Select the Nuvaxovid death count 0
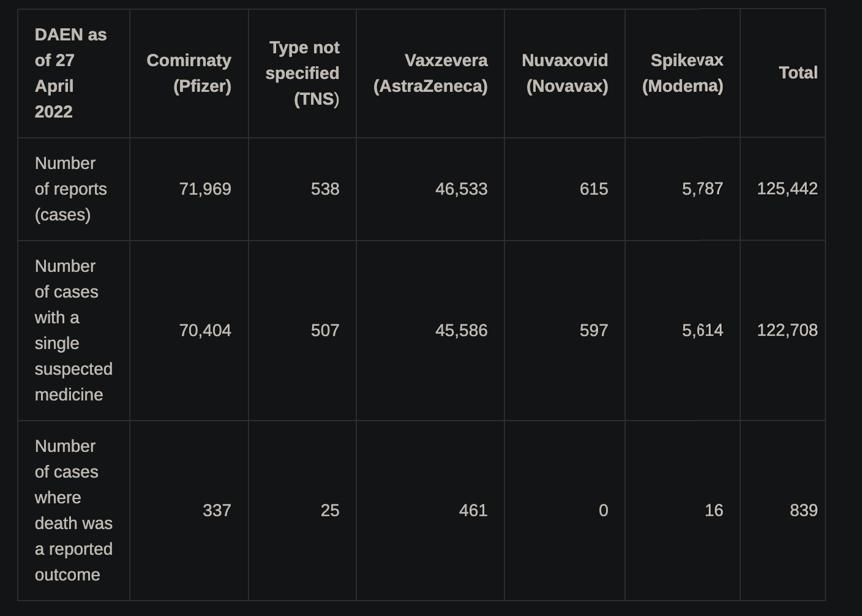The image size is (862, 616). click(604, 510)
